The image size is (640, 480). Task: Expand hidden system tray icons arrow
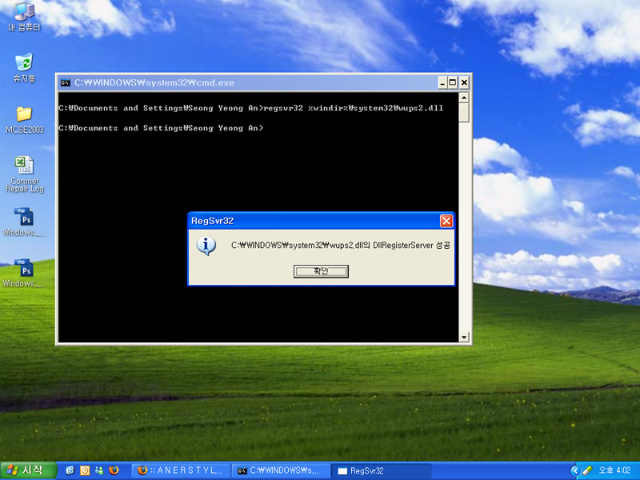click(x=575, y=471)
